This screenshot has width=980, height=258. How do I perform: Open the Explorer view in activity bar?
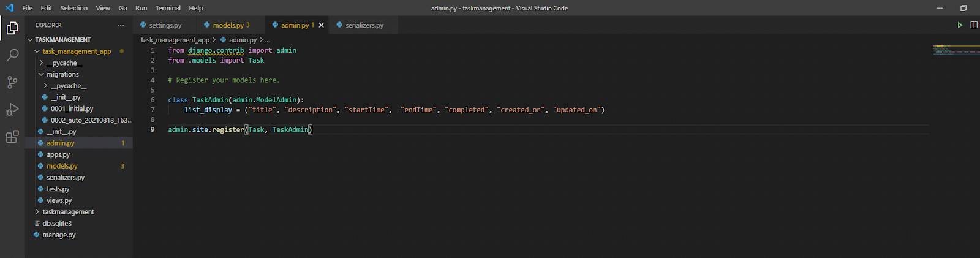[x=12, y=28]
